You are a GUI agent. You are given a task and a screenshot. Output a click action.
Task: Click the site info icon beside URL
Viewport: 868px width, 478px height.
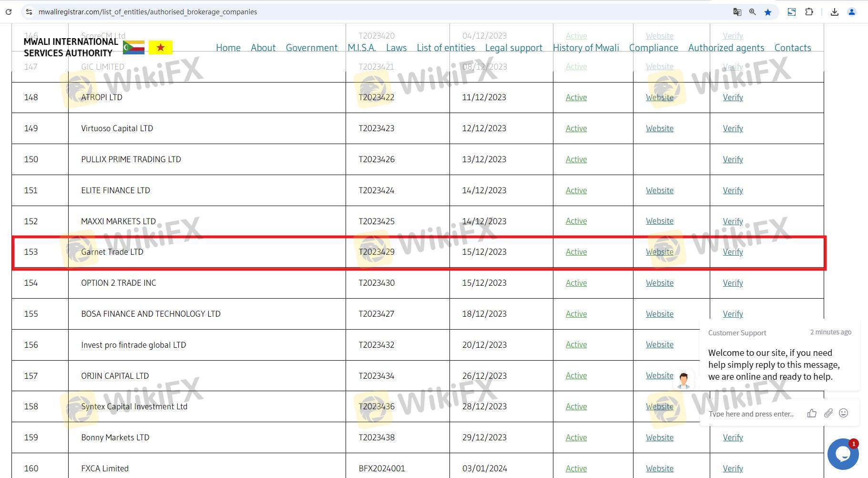(x=29, y=12)
